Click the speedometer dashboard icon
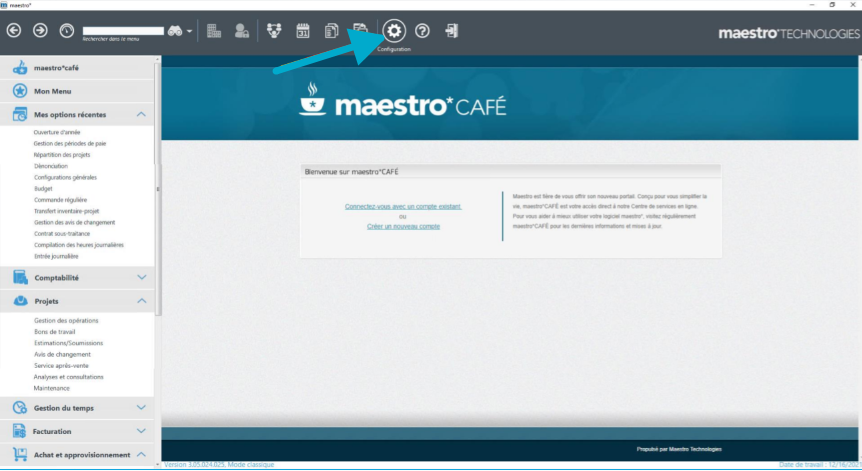The height and width of the screenshot is (471, 862). pos(66,30)
